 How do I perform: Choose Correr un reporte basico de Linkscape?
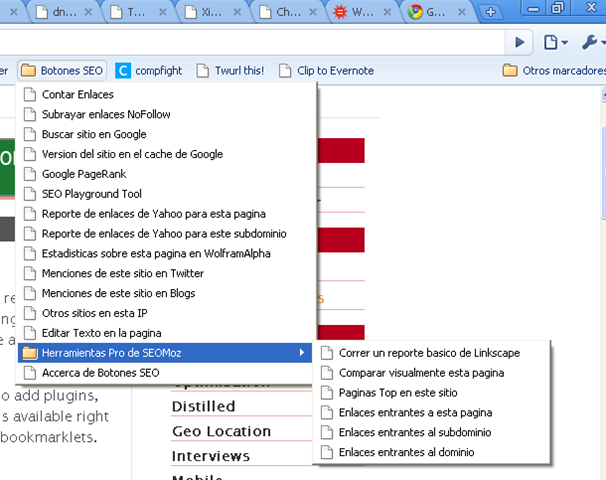pos(433,353)
